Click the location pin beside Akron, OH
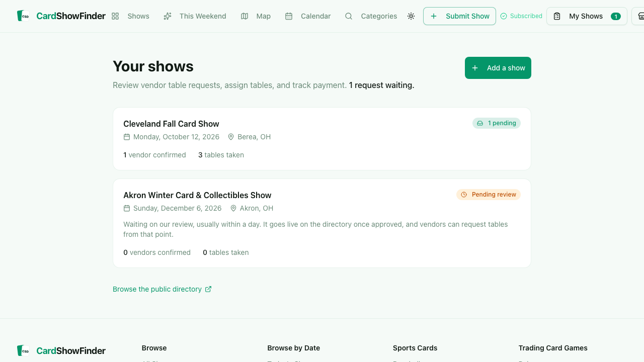 tap(233, 208)
